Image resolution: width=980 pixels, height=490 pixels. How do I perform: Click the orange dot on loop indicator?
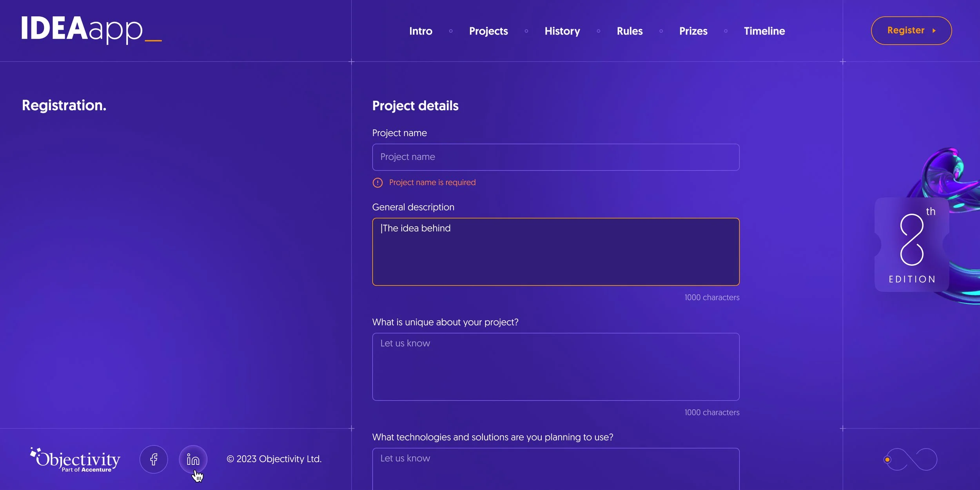(887, 459)
